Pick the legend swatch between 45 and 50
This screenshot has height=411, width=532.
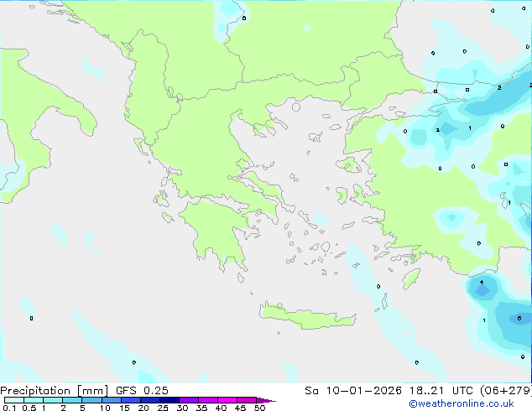click(247, 400)
